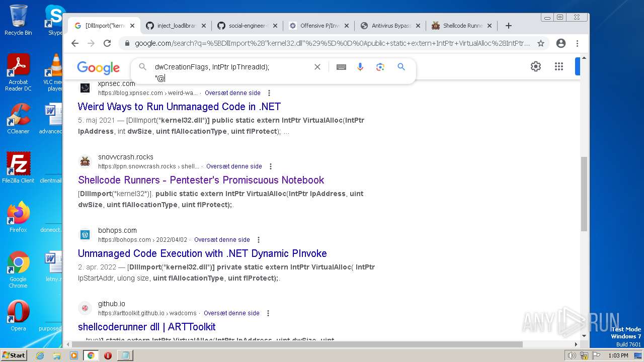Open Windows Explorer folder from taskbar
The width and height of the screenshot is (644, 362).
click(x=57, y=355)
